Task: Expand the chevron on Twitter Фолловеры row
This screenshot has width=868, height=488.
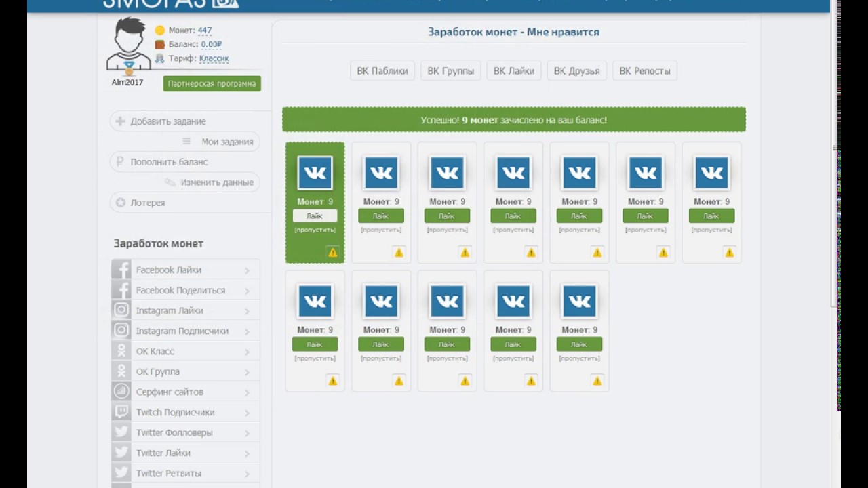Action: pos(247,433)
